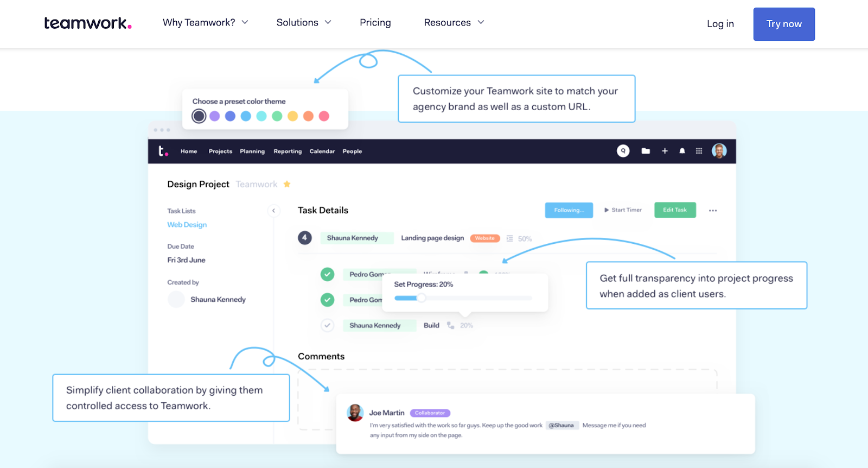Open the Calendar tab

pyautogui.click(x=322, y=151)
